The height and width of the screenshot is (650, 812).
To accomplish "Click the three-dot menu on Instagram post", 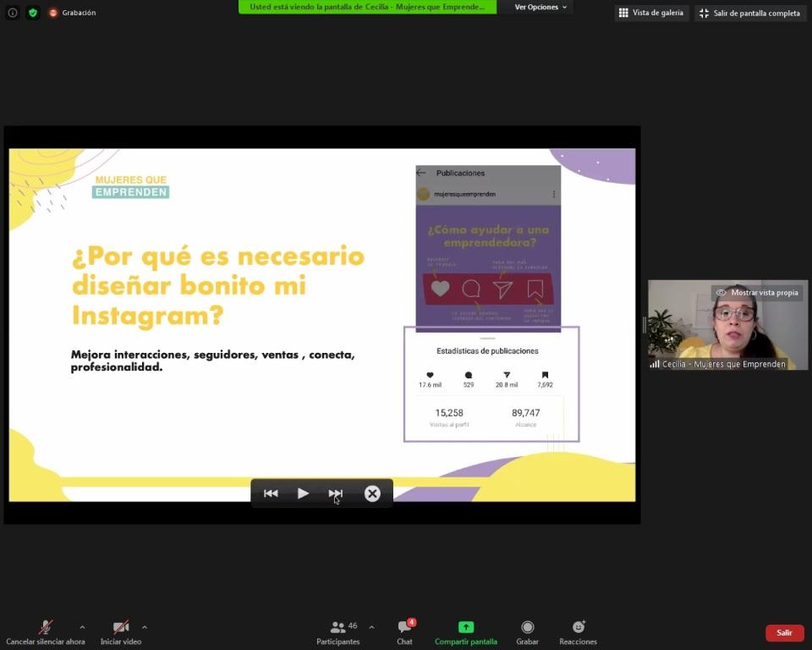I will (553, 194).
